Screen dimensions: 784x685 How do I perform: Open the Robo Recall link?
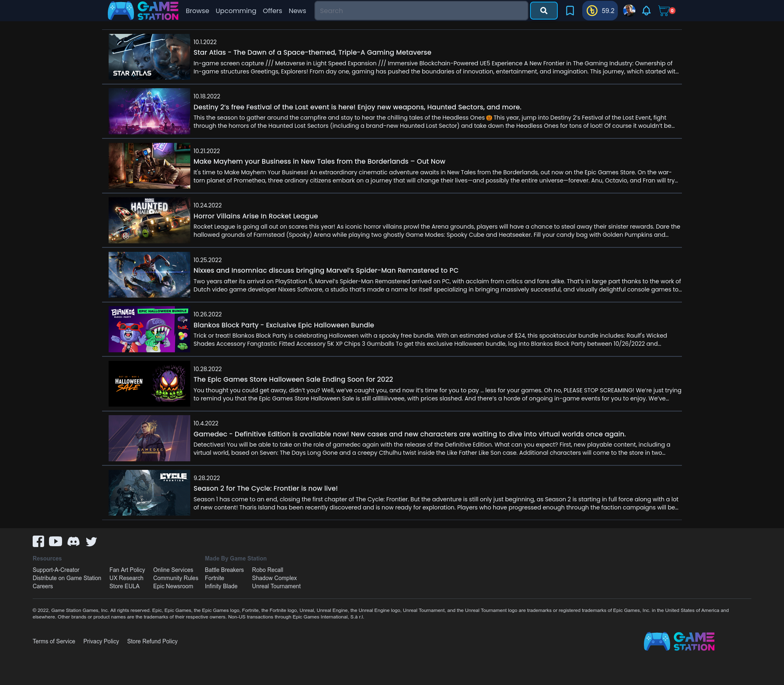[x=267, y=570]
